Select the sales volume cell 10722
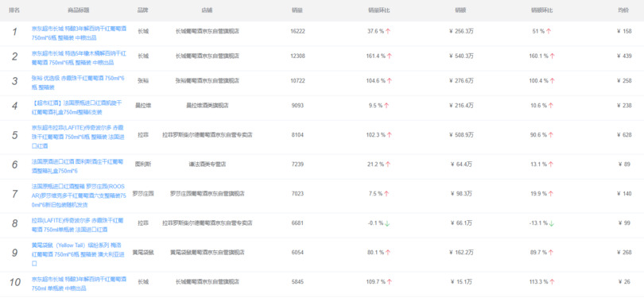Screen dimensions: 644x298 297,81
